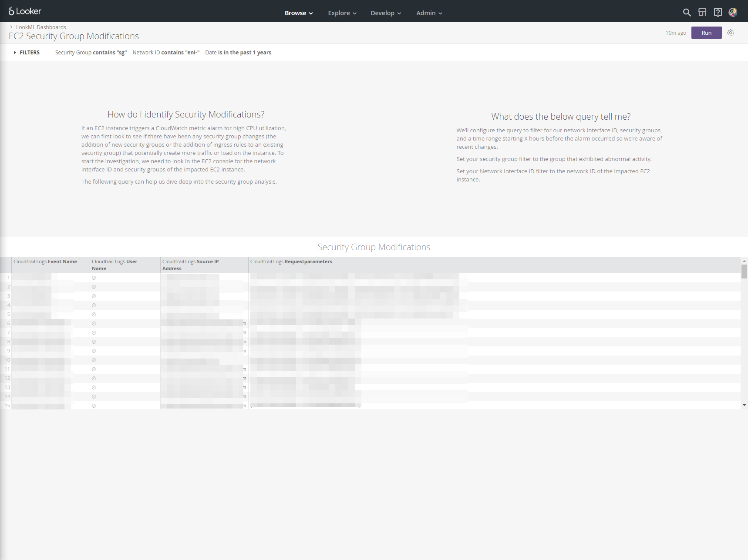The image size is (748, 560).
Task: Edit the Network ID contains "eni-" filter
Action: pos(165,52)
